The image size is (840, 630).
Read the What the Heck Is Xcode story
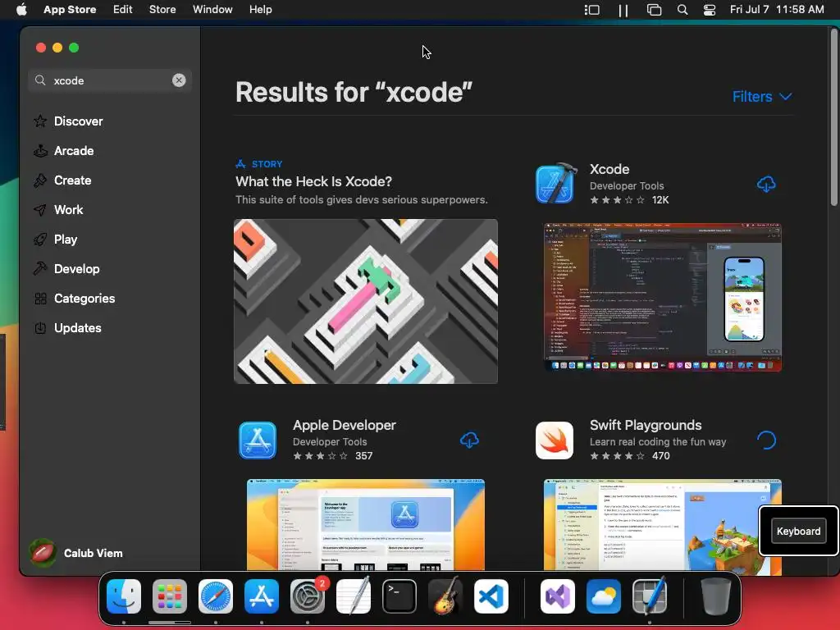pyautogui.click(x=313, y=181)
